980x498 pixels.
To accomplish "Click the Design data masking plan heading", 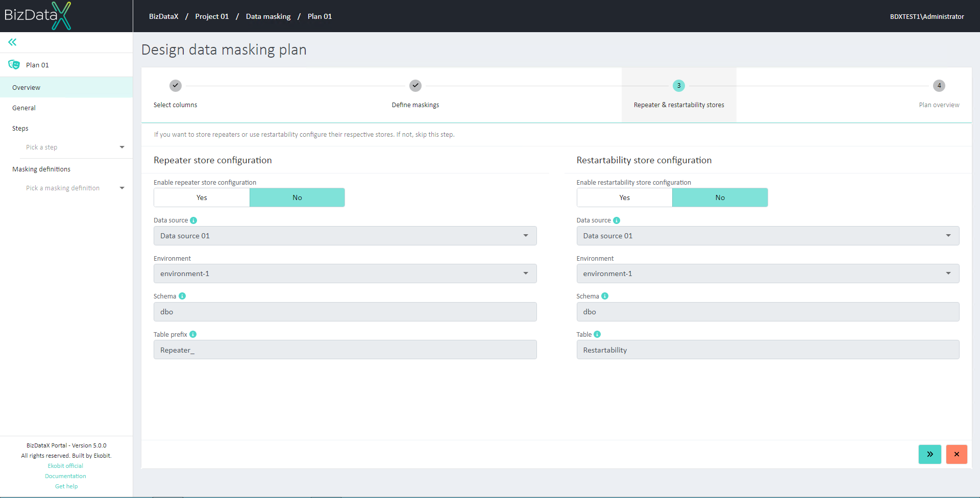I will tap(224, 49).
